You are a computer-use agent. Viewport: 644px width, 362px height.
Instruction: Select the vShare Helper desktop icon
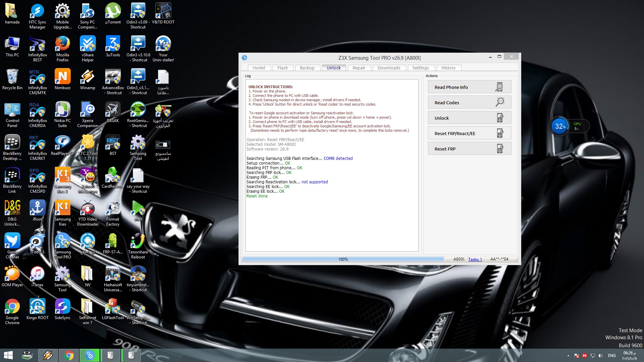click(x=88, y=49)
